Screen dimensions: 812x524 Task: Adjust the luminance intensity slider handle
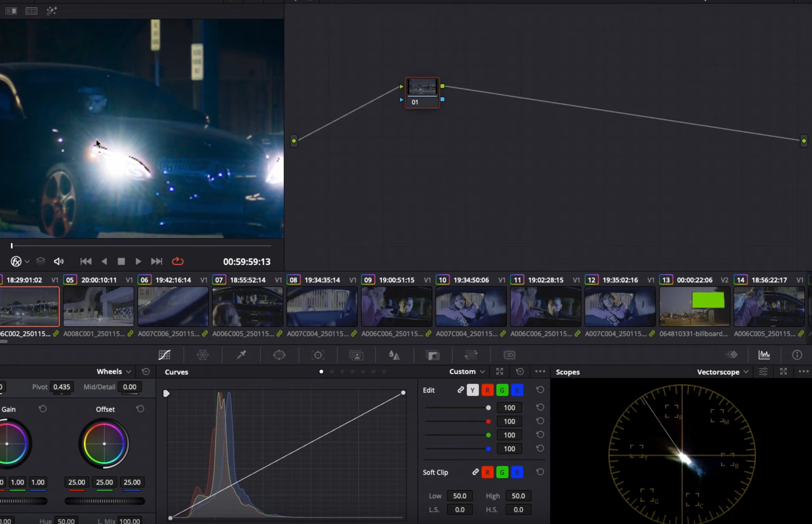tap(488, 408)
